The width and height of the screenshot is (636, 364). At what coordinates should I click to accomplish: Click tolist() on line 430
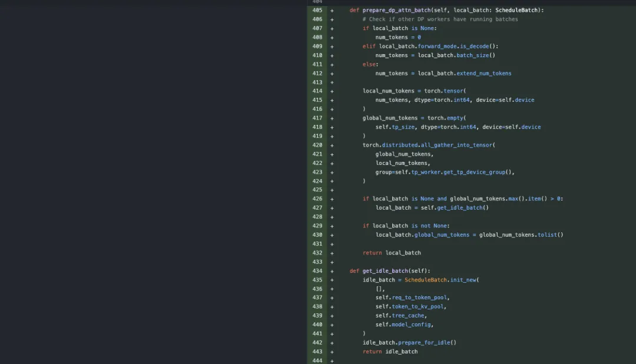click(551, 234)
